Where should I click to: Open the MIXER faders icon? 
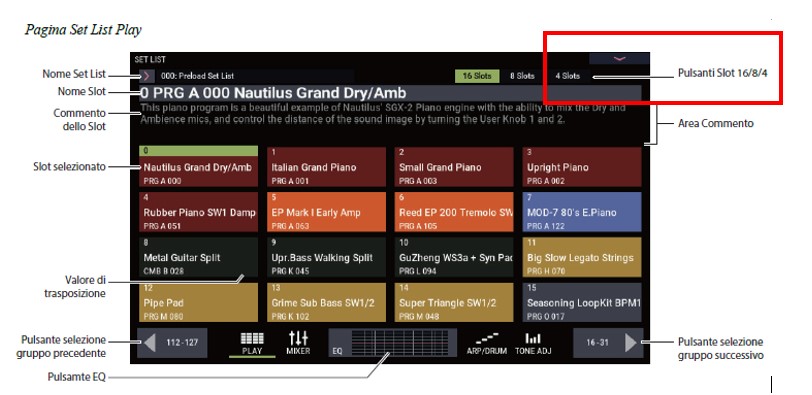298,343
